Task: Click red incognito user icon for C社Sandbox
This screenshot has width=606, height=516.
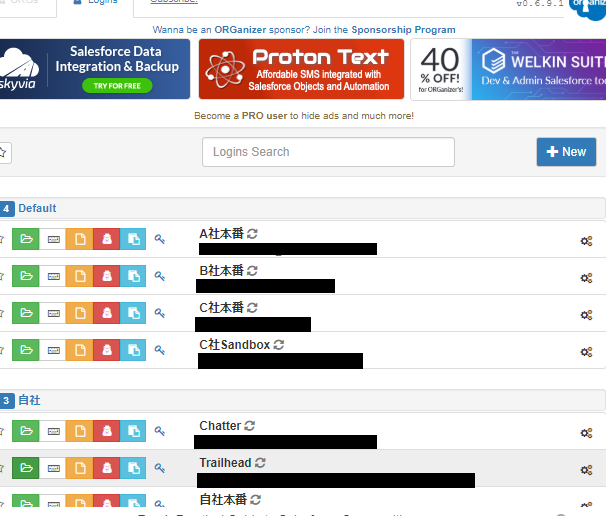Action: (x=106, y=350)
